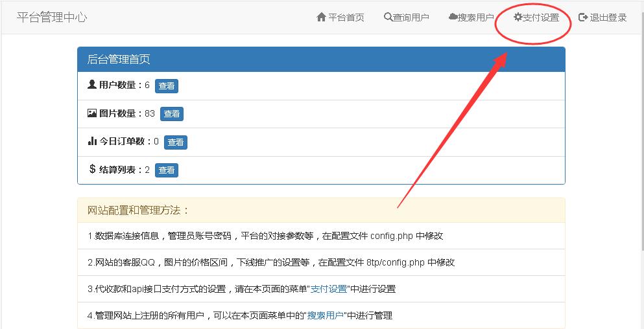Click 查看 button for 图片数量
Screen dimensions: 644x329
(x=172, y=114)
